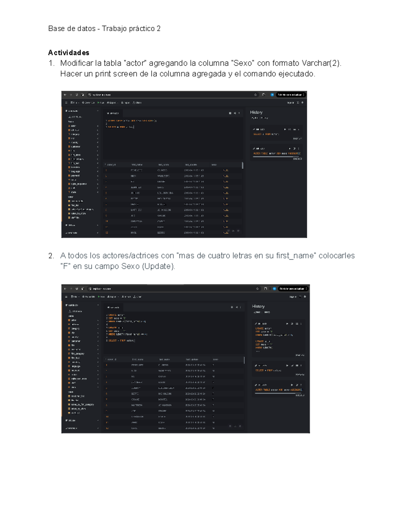Click the results table scrollbar in the upper screenshot
This screenshot has width=411, height=532.
[x=242, y=165]
